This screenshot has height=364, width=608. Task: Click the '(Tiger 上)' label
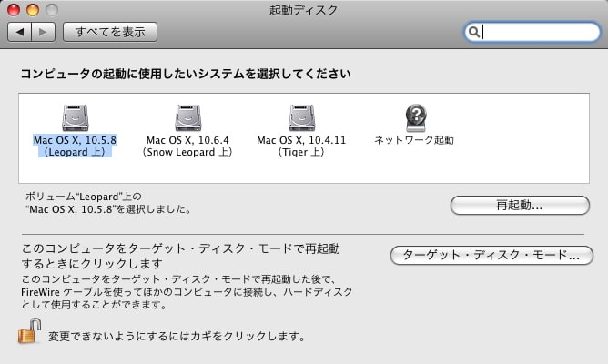coord(301,152)
